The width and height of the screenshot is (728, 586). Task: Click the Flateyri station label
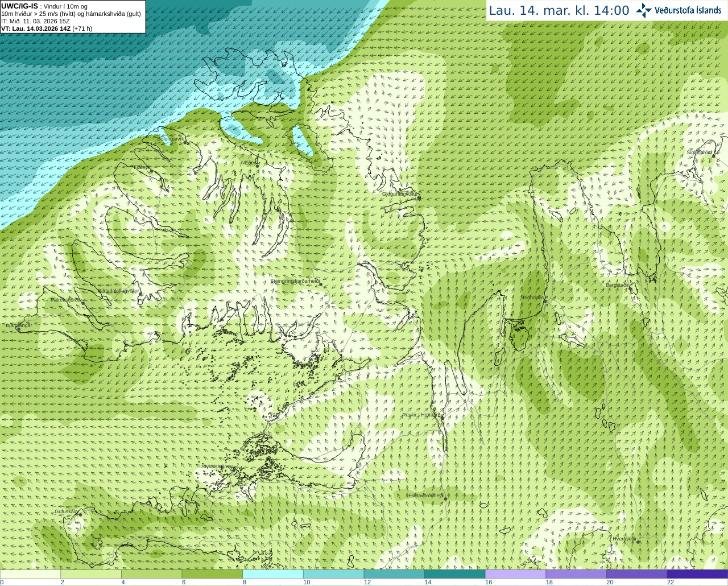[142, 167]
